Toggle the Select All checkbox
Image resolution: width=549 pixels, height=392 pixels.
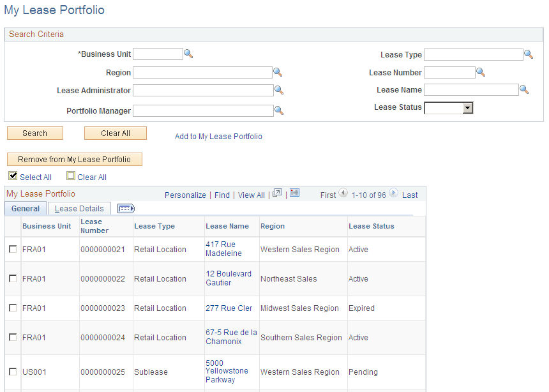(13, 176)
